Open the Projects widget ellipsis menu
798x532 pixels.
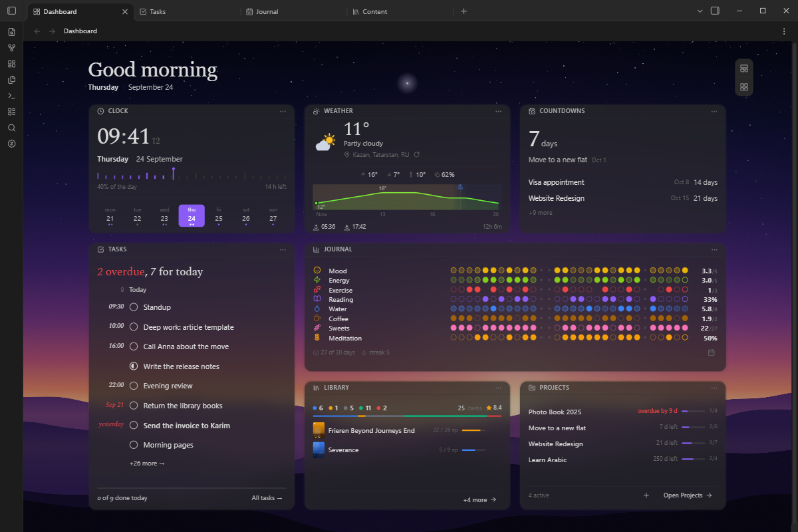(x=714, y=388)
